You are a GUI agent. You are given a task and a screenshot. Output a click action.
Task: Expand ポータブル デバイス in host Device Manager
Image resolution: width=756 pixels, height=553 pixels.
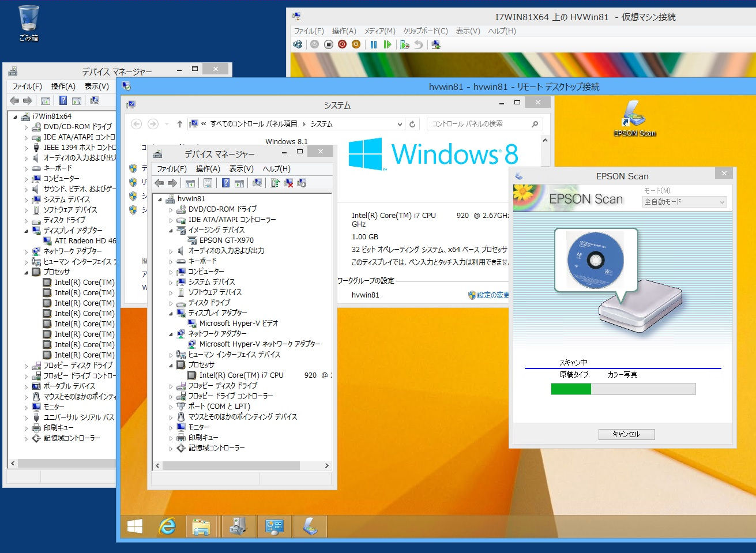(27, 386)
